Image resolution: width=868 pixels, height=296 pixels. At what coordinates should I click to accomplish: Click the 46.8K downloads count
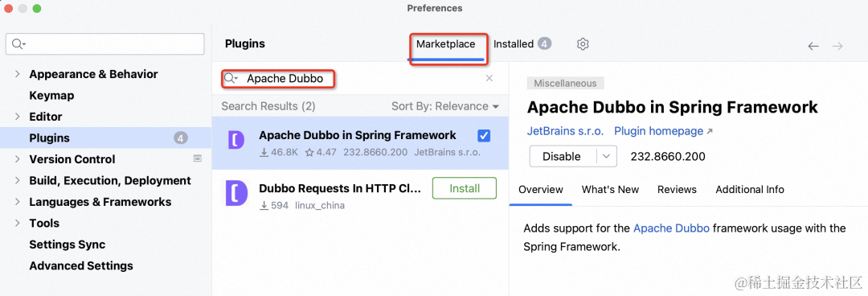[x=278, y=152]
